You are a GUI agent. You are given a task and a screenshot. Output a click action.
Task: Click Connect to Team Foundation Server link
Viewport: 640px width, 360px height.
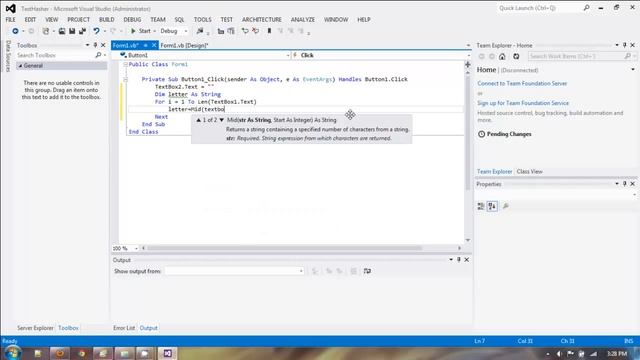tap(522, 83)
